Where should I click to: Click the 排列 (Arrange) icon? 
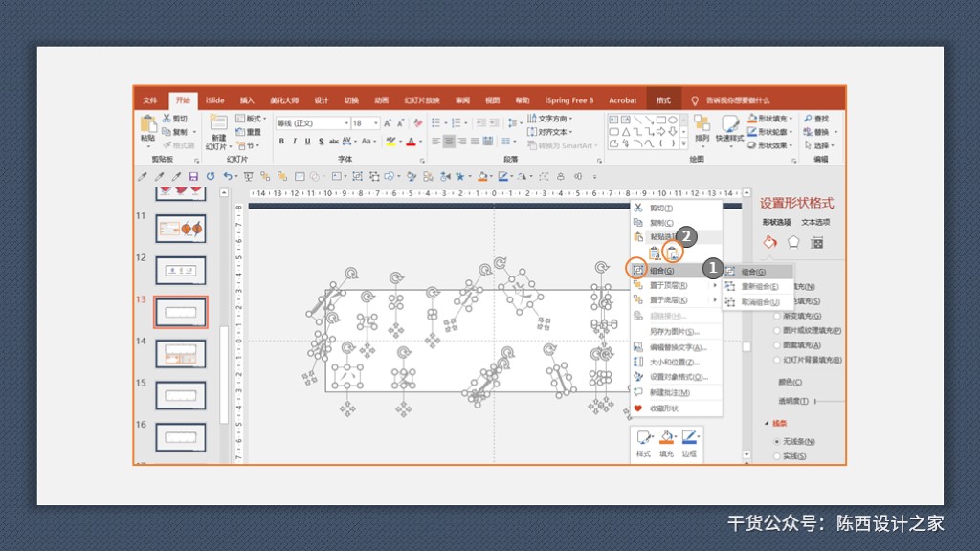pyautogui.click(x=702, y=123)
